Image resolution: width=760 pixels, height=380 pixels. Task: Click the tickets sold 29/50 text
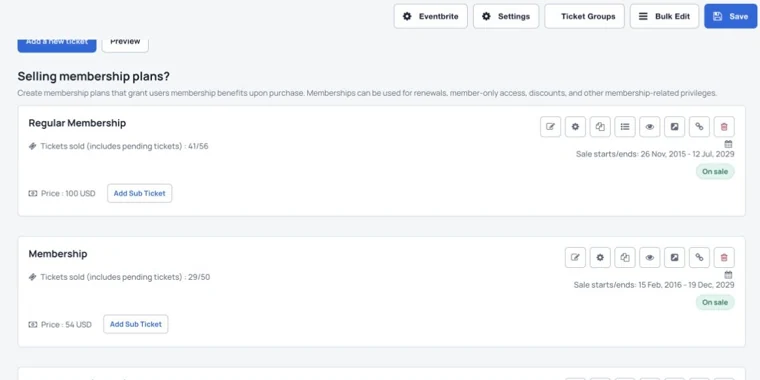tap(125, 277)
